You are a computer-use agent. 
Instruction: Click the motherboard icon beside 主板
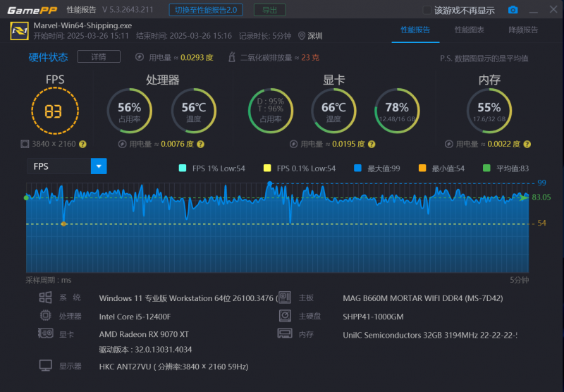[x=285, y=298]
